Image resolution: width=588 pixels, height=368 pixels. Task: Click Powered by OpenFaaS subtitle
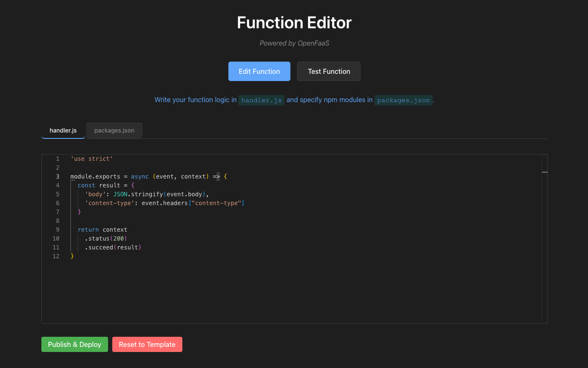click(x=294, y=43)
